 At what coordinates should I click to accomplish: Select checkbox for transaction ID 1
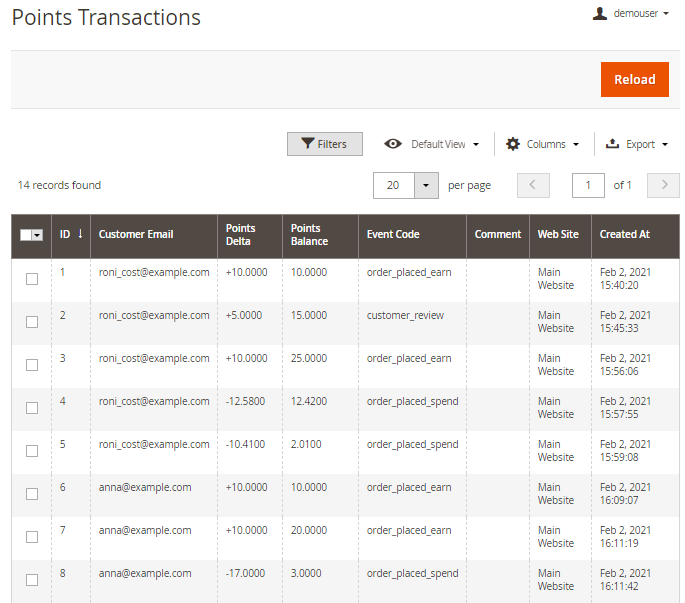32,279
